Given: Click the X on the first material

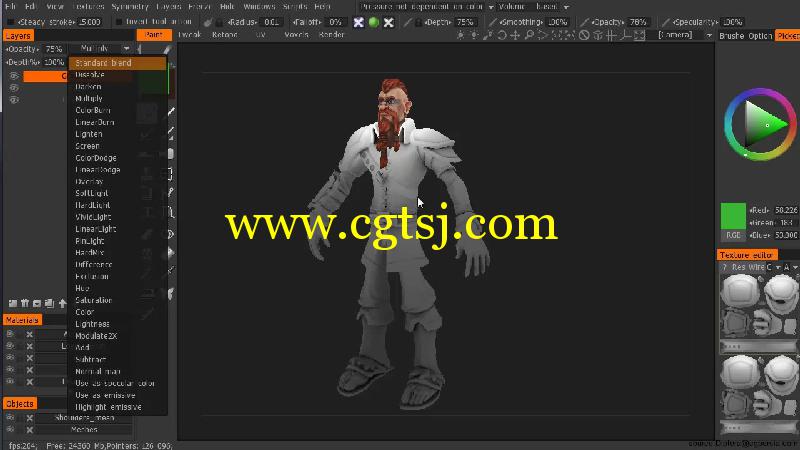Looking at the screenshot, I should tap(30, 334).
